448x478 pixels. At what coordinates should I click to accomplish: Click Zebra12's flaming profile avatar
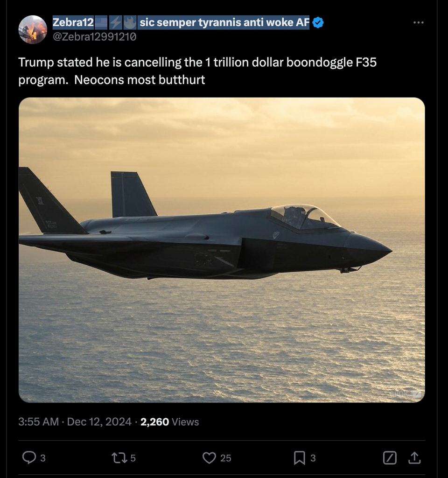pyautogui.click(x=33, y=29)
